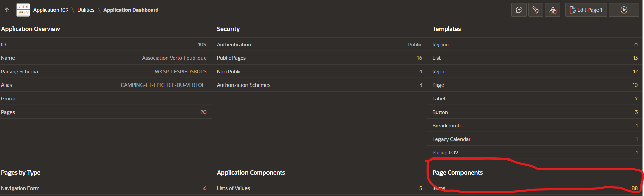
Task: Click the flashlight Find icon
Action: pos(536,10)
